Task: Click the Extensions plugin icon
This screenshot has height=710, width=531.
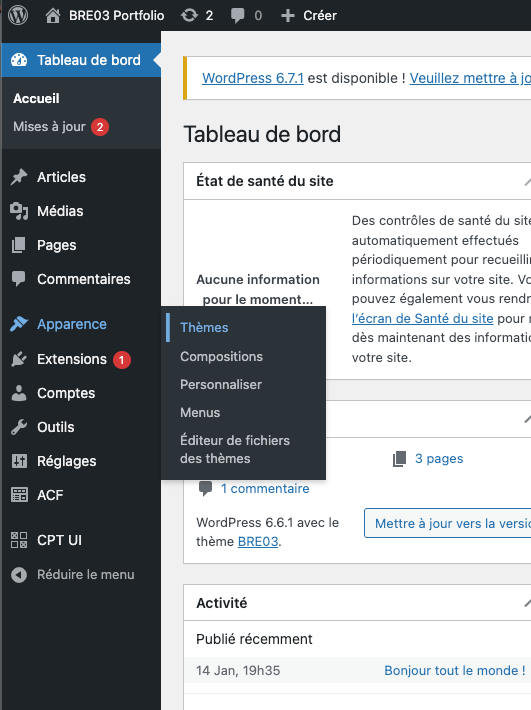Action: [19, 359]
